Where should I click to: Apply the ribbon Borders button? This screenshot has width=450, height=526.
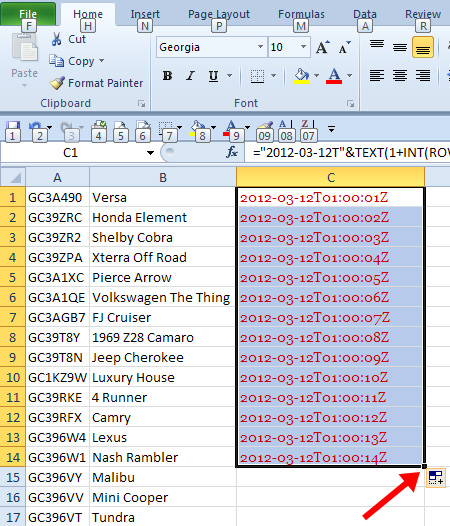point(257,76)
